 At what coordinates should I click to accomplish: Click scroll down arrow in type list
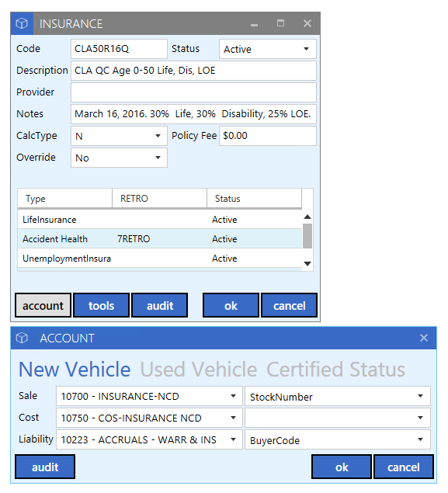[307, 263]
